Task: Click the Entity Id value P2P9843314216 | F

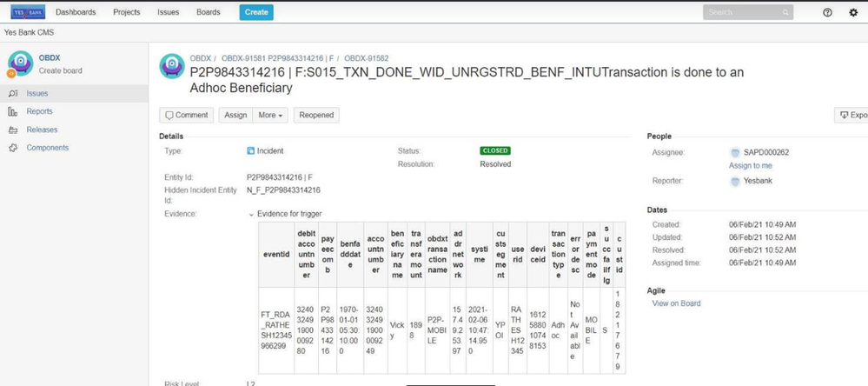Action: pyautogui.click(x=280, y=177)
